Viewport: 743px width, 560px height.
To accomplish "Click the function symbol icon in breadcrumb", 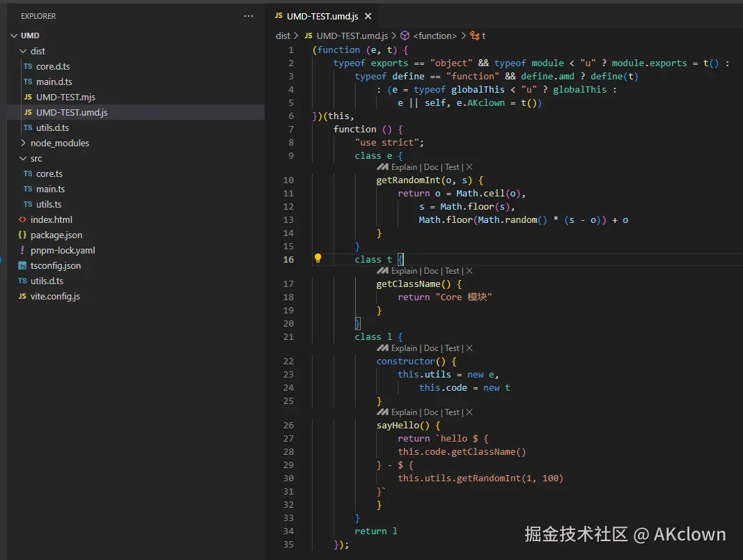I will point(405,36).
